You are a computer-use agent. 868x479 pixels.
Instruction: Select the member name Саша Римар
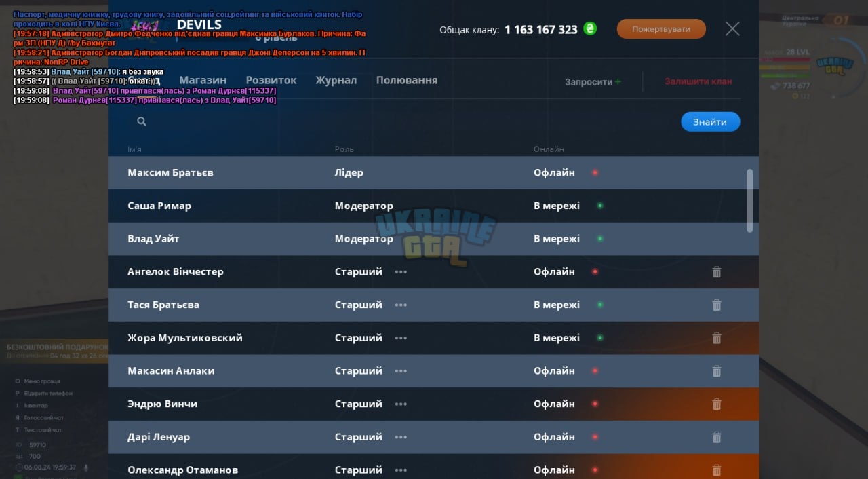point(159,206)
